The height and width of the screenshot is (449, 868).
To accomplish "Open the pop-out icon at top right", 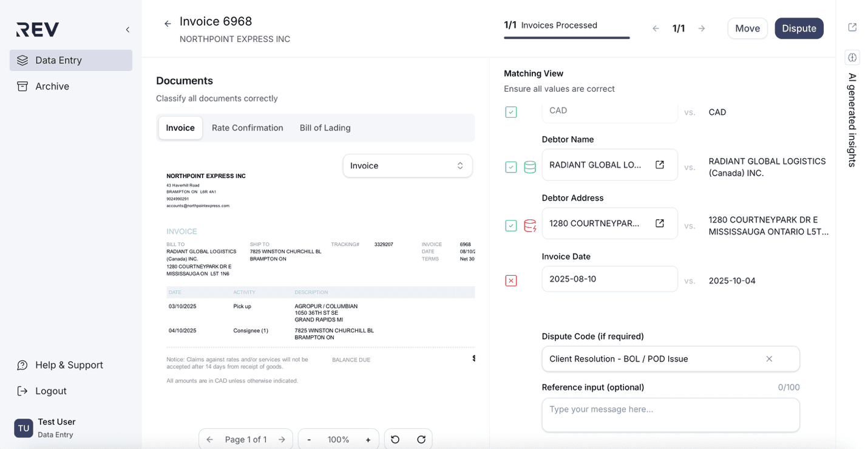I will tap(852, 27).
